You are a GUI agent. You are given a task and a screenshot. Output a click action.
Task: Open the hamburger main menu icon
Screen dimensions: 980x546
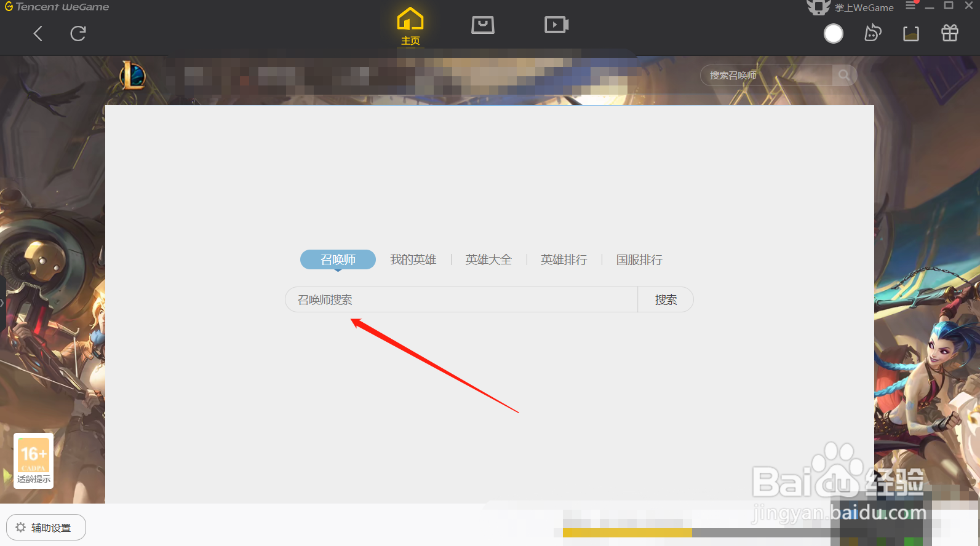tap(910, 6)
